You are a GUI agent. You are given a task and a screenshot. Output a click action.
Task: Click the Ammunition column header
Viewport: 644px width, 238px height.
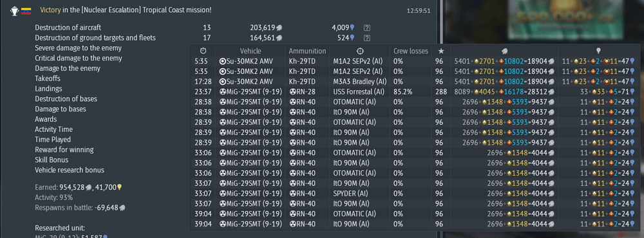308,51
